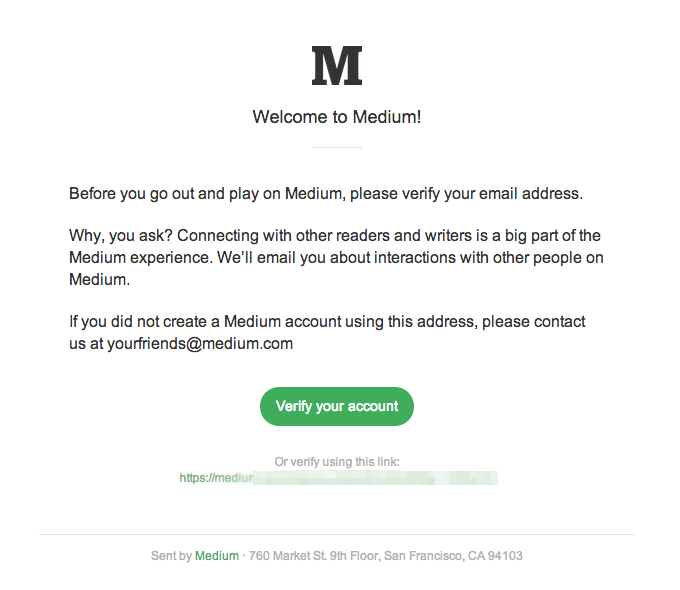Viewport: 680px width, 590px height.
Task: Click the short divider below the welcome heading
Action: coord(337,148)
